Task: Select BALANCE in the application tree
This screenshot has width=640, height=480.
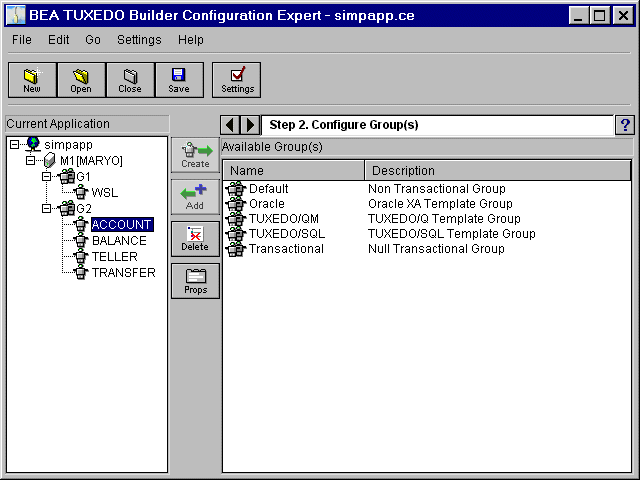Action: pos(119,240)
